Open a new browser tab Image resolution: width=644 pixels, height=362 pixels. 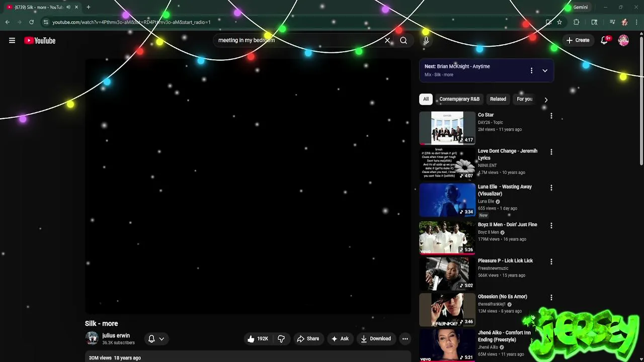point(88,7)
